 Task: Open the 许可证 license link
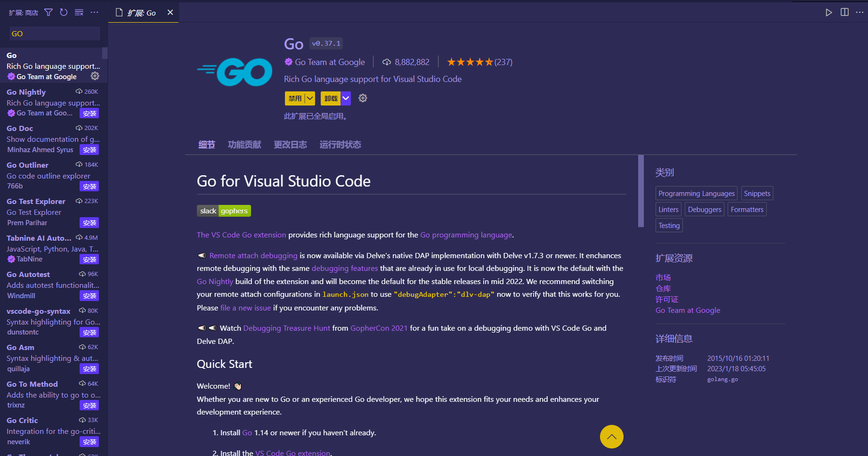(x=667, y=299)
